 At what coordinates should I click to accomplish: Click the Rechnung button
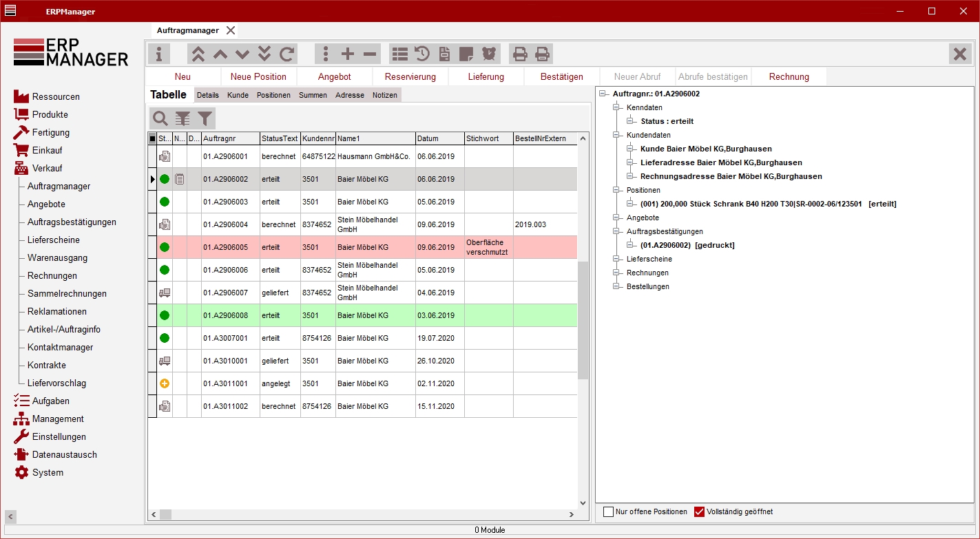(789, 76)
